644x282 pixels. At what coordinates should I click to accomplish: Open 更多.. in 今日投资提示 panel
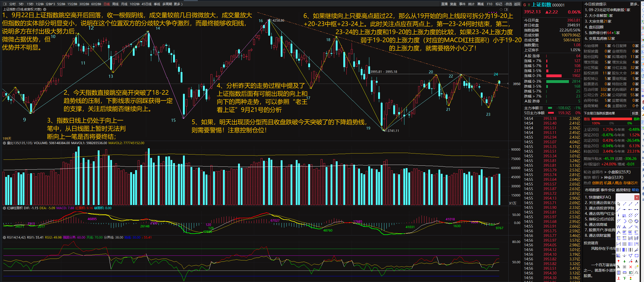pos(634,4)
